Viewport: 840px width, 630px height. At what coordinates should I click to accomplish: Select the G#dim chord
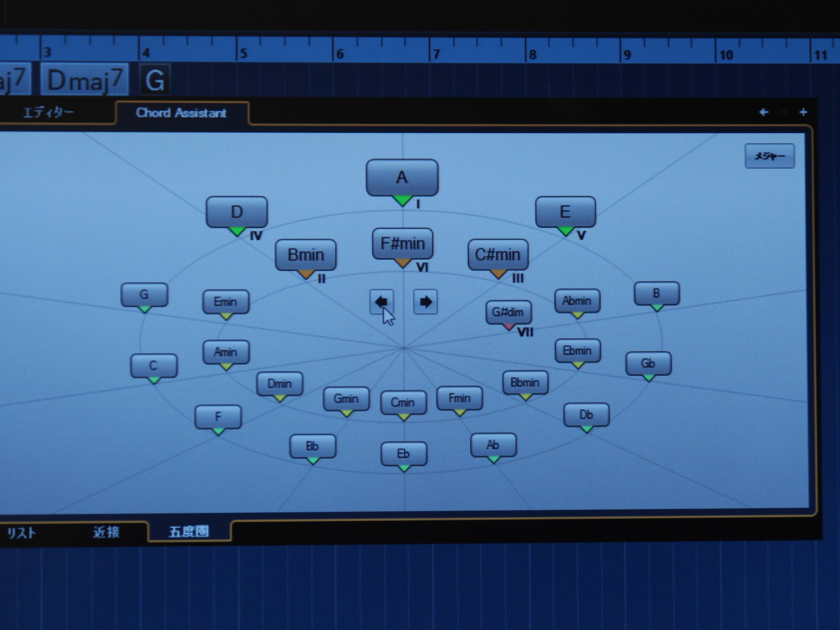(508, 312)
